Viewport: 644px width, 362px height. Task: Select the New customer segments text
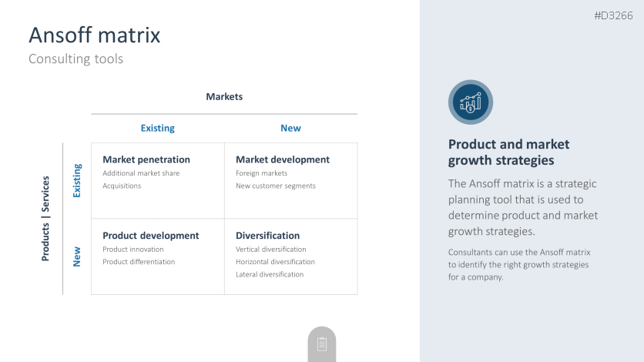276,186
